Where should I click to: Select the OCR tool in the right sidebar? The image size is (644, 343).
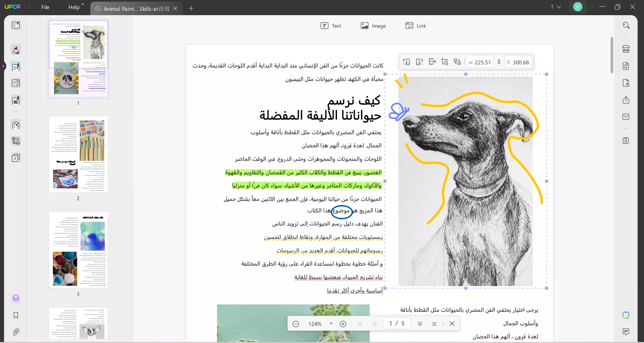click(626, 49)
